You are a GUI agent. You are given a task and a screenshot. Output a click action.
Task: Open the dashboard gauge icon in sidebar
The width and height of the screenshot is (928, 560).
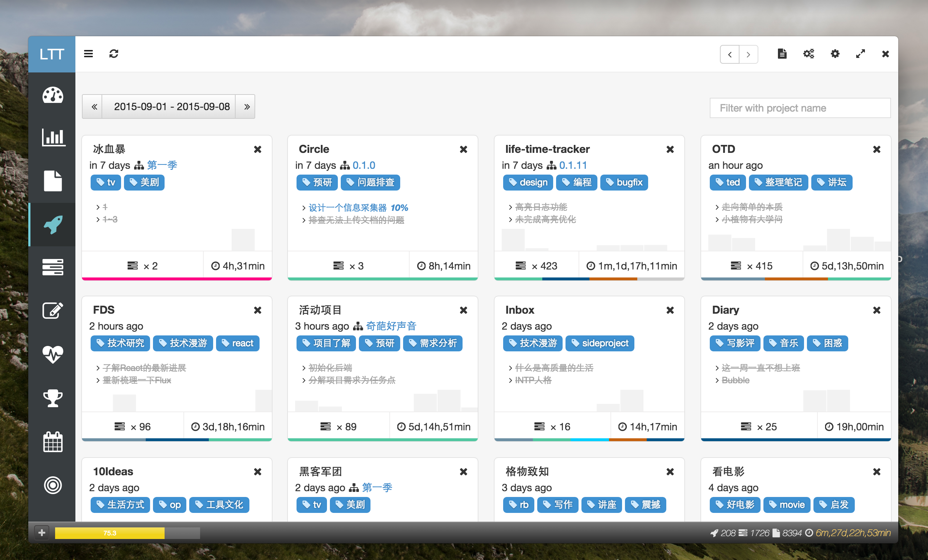[x=53, y=95]
